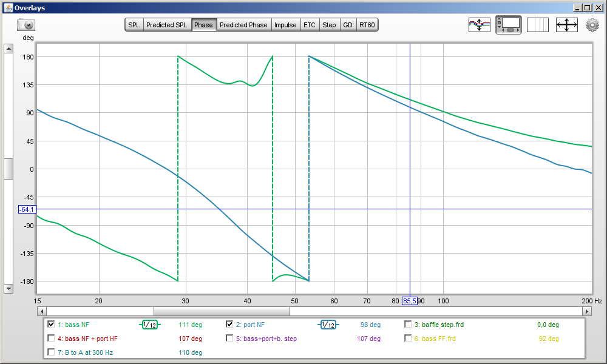Click the 1/12 smoothing icon for bass NF

click(150, 325)
